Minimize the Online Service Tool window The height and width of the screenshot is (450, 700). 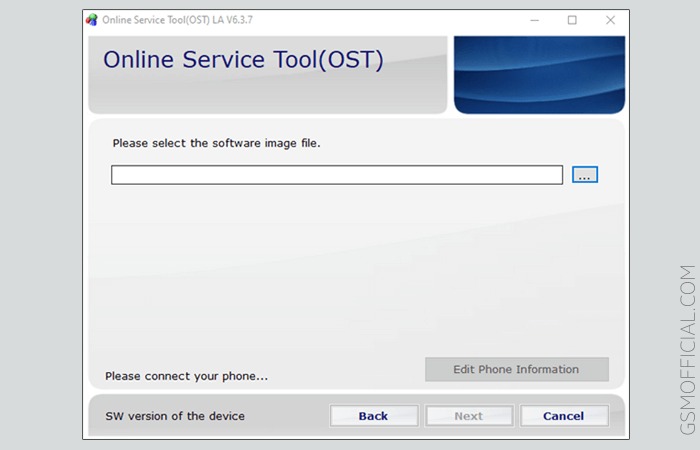[534, 20]
